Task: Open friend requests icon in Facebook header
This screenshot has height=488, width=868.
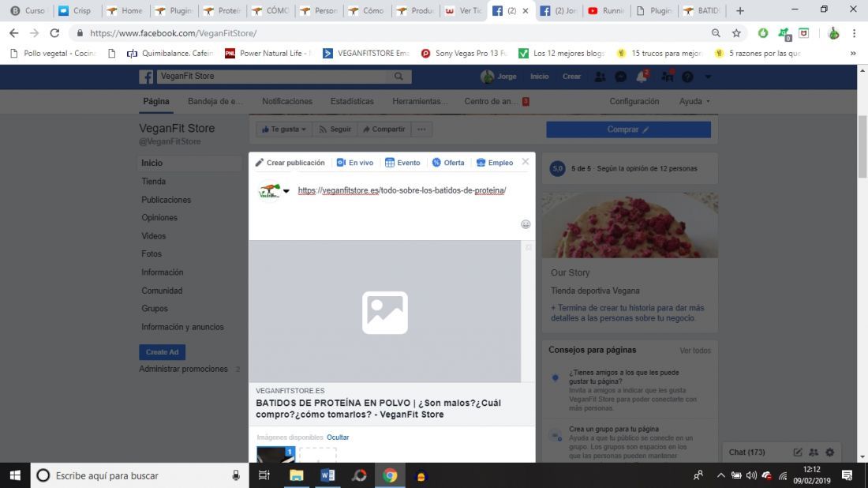Action: [600, 77]
